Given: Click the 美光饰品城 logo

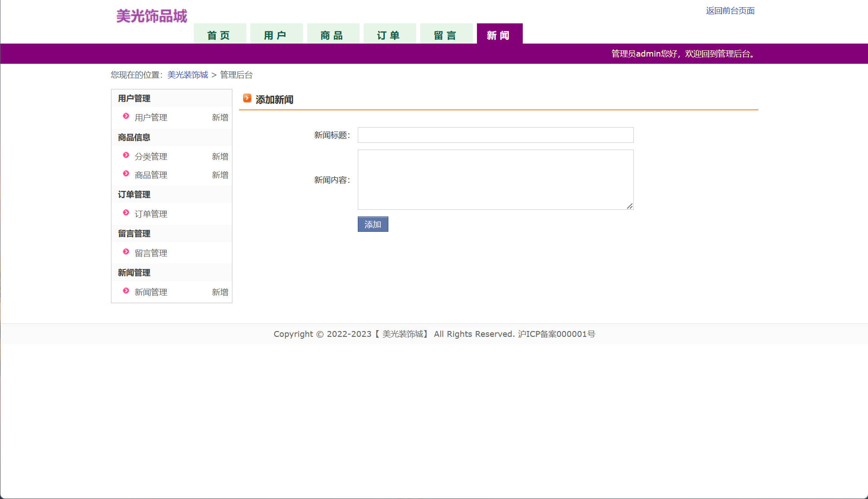Looking at the screenshot, I should coord(151,16).
